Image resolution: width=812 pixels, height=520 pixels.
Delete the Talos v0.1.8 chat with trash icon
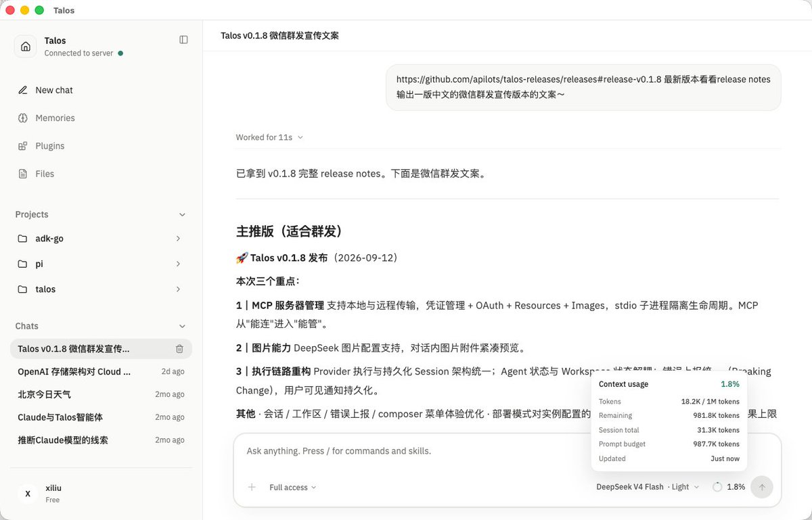[179, 349]
